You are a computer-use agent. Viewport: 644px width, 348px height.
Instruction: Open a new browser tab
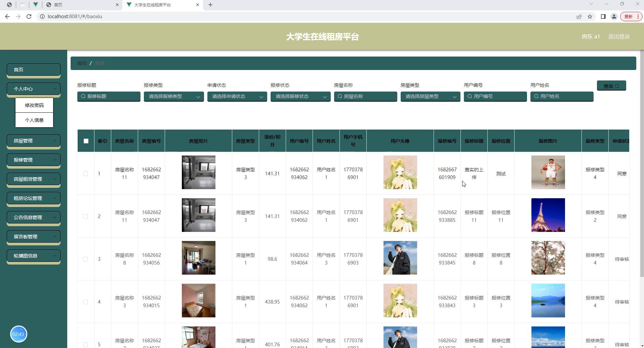210,5
